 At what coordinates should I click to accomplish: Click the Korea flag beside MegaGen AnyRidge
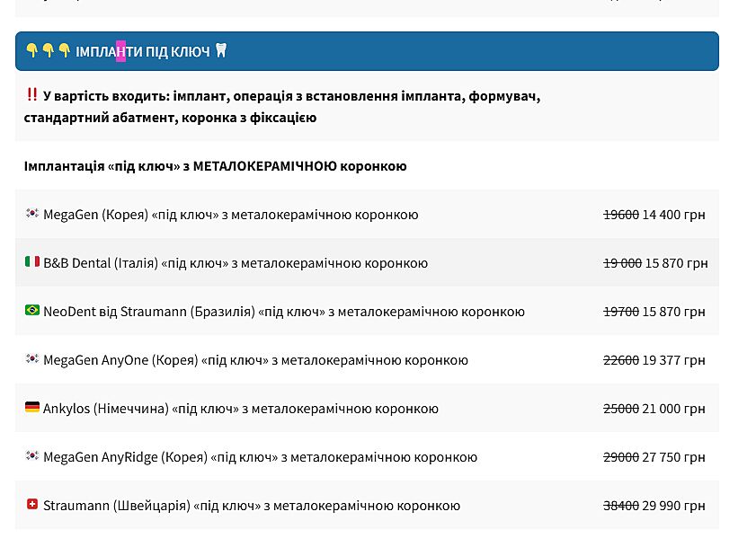coord(32,456)
